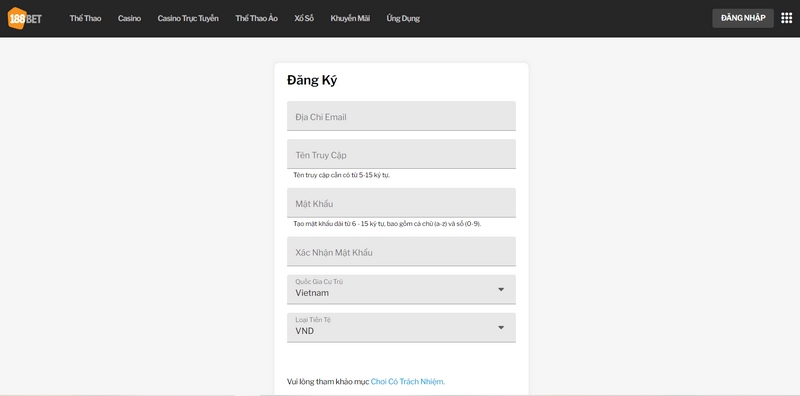This screenshot has height=396, width=800.
Task: Click the Xác Nhận Mật Khẩu field
Action: (x=401, y=251)
